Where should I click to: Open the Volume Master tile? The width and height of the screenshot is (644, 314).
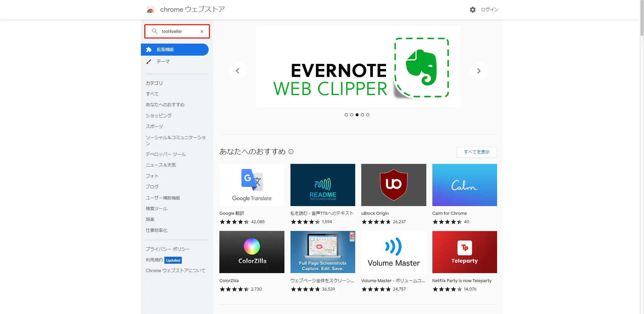pyautogui.click(x=393, y=252)
